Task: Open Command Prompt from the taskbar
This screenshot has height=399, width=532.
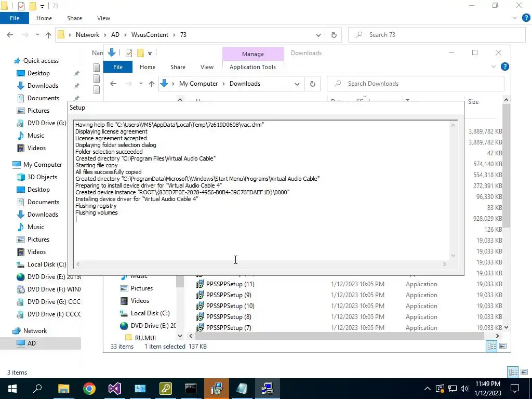Action: pyautogui.click(x=191, y=389)
